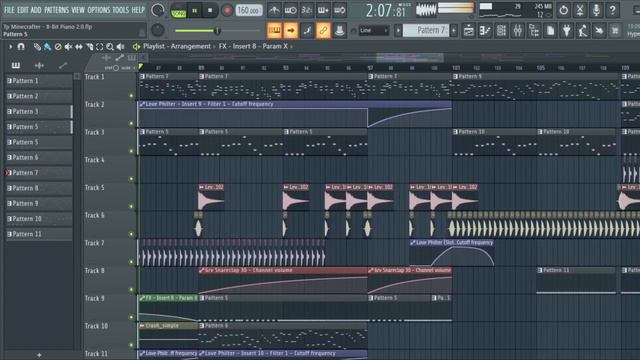Image resolution: width=640 pixels, height=360 pixels.
Task: Open the plugin picker plug icon
Action: coord(567,30)
